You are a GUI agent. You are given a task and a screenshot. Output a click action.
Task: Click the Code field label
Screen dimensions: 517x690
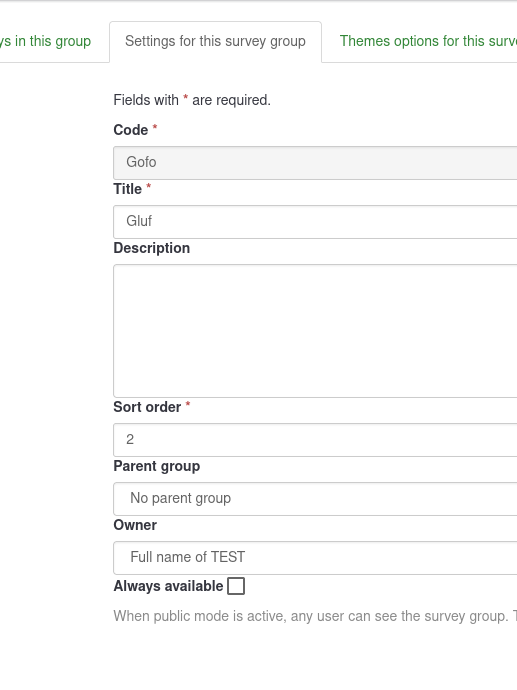(x=131, y=130)
